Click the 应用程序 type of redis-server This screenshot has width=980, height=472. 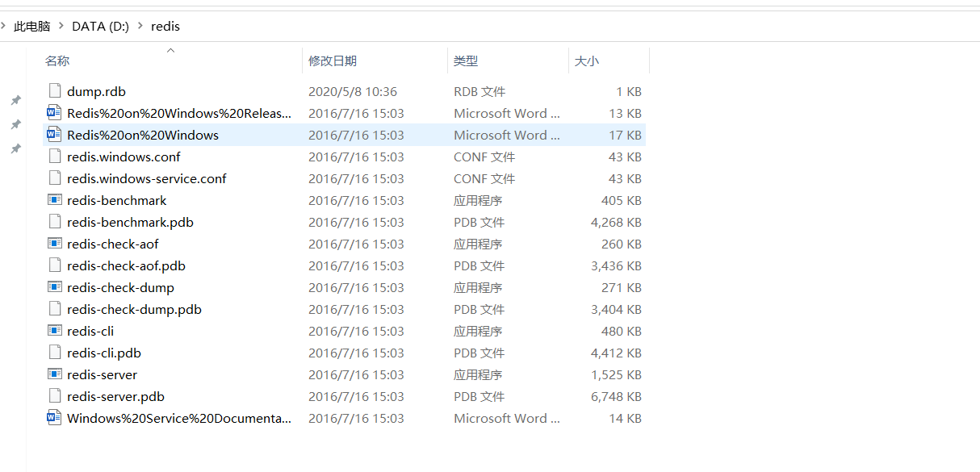[478, 374]
